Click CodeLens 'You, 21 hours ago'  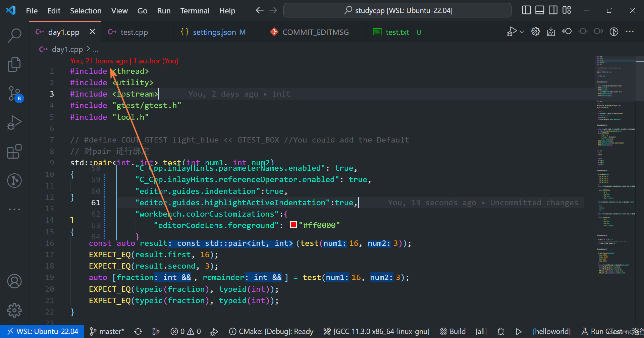point(99,61)
